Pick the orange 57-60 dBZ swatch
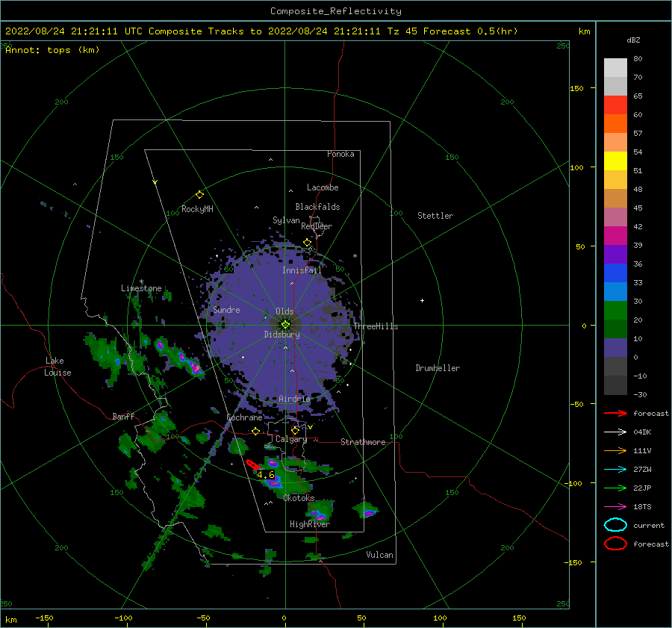672x628 pixels. point(615,124)
